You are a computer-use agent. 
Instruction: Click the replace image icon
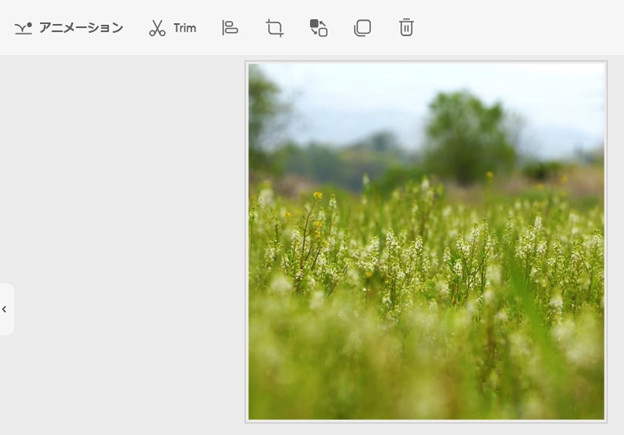(319, 28)
